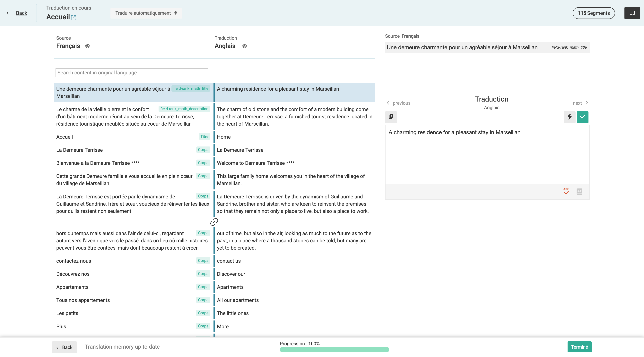The width and height of the screenshot is (644, 357).
Task: Click the bottom Back button
Action: [65, 347]
